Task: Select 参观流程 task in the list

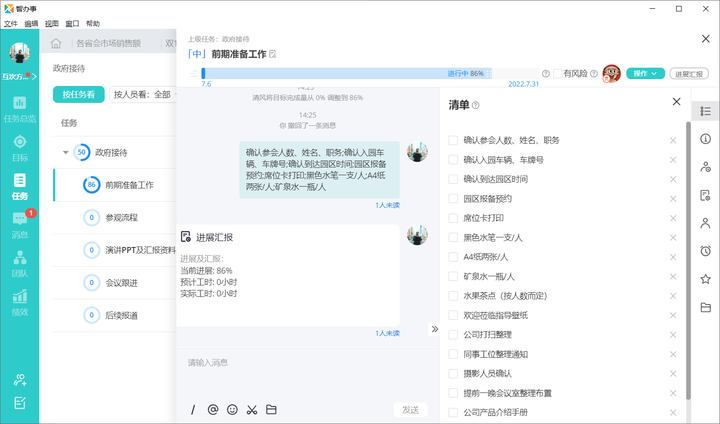Action: pos(122,217)
